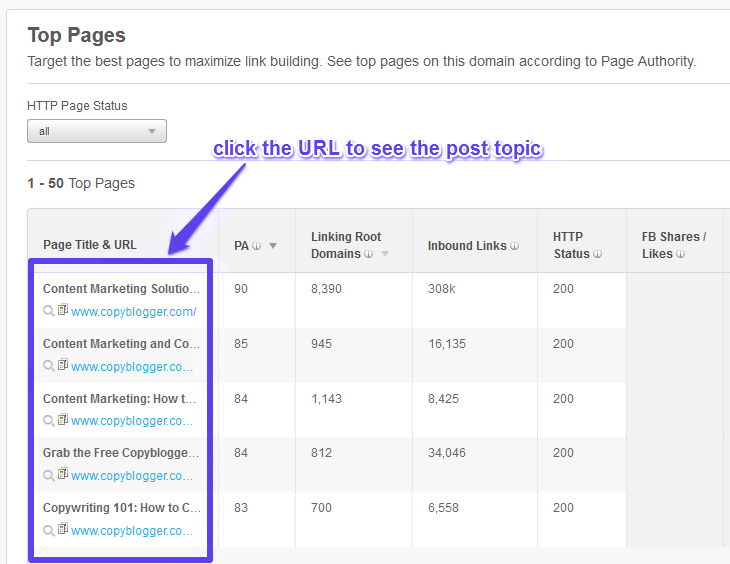Click the Linking Root Domains value 8,390
This screenshot has width=730, height=564.
(326, 289)
